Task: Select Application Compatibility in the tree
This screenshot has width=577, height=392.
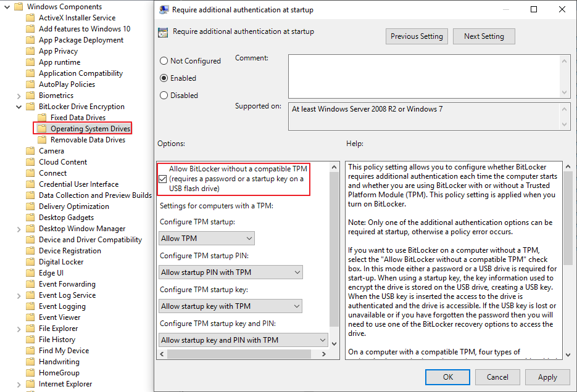Action: [x=81, y=73]
